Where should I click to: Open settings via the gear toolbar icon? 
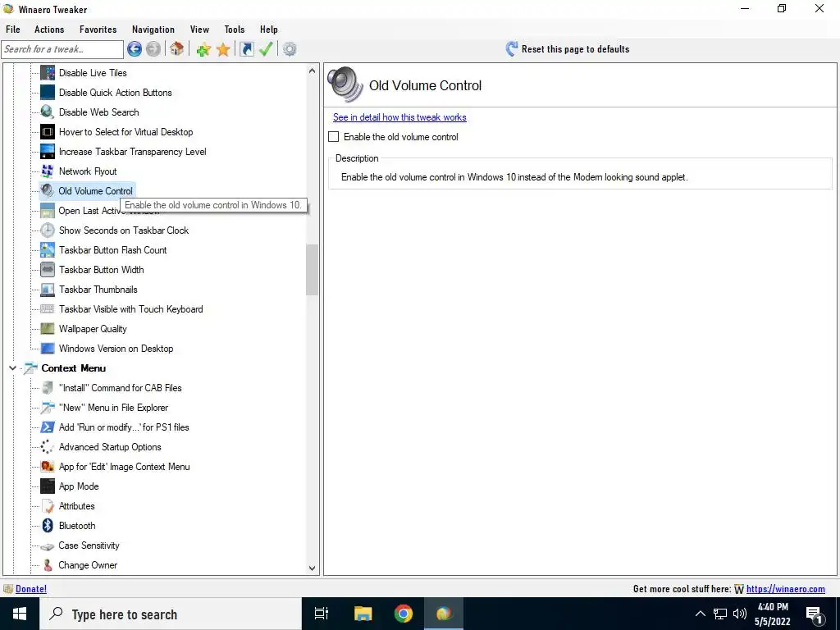click(290, 49)
